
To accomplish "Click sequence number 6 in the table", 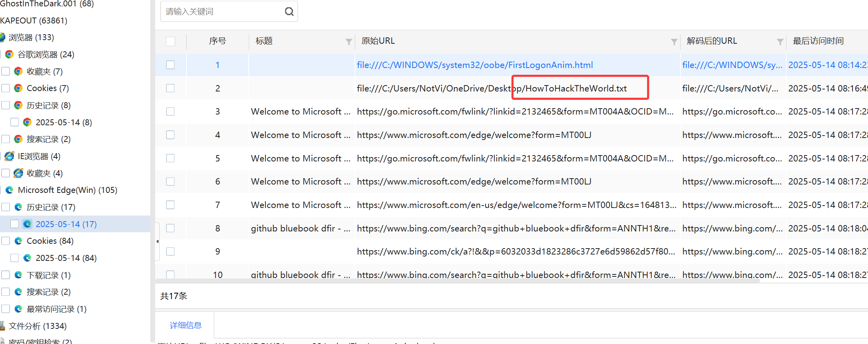I will tap(217, 181).
